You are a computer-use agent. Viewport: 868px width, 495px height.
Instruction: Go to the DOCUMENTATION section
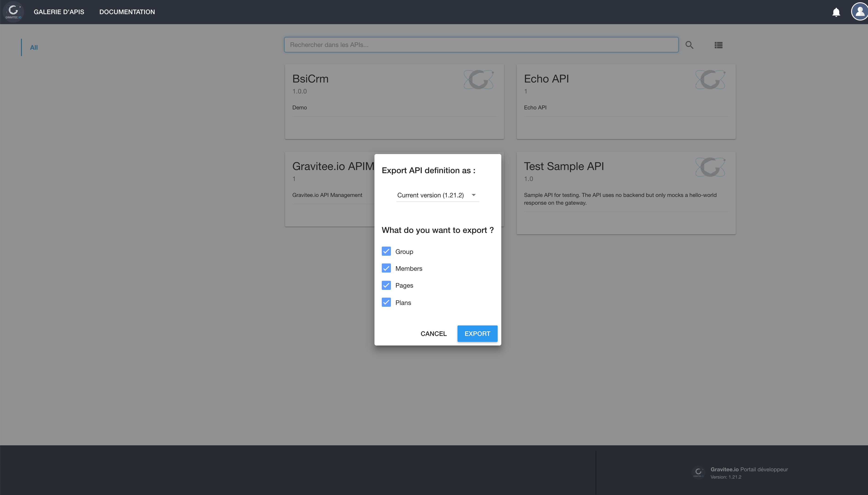[127, 12]
